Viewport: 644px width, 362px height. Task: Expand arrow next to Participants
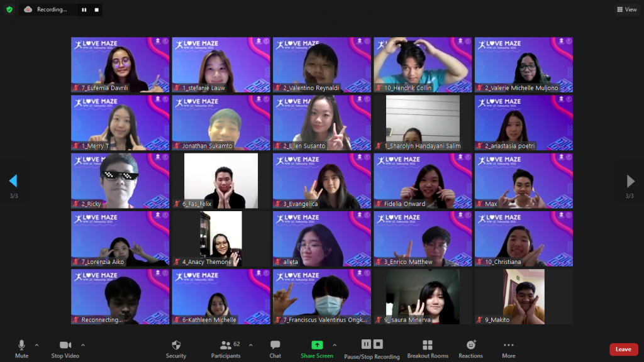pos(250,344)
